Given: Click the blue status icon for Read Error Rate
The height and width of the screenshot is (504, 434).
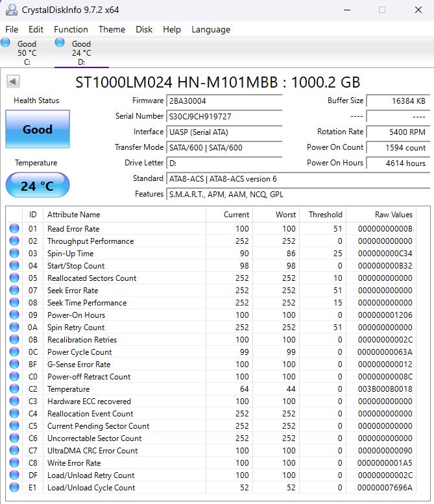Looking at the screenshot, I should click(x=14, y=228).
